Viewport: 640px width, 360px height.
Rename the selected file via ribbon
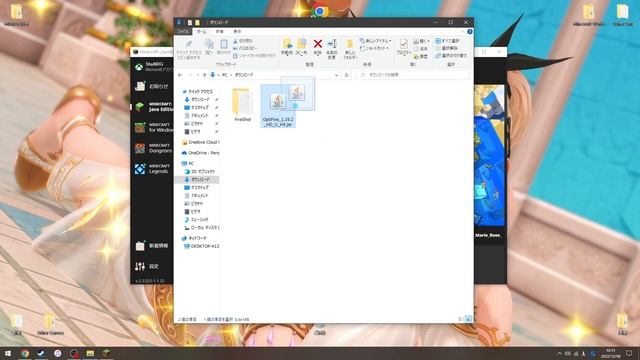click(332, 49)
